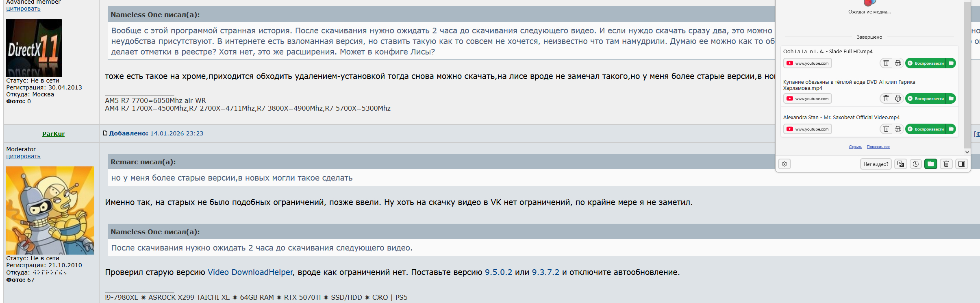This screenshot has width=980, height=303.
Task: Open the Добавлено 14.01.2026 23:23 post link
Action: (156, 133)
